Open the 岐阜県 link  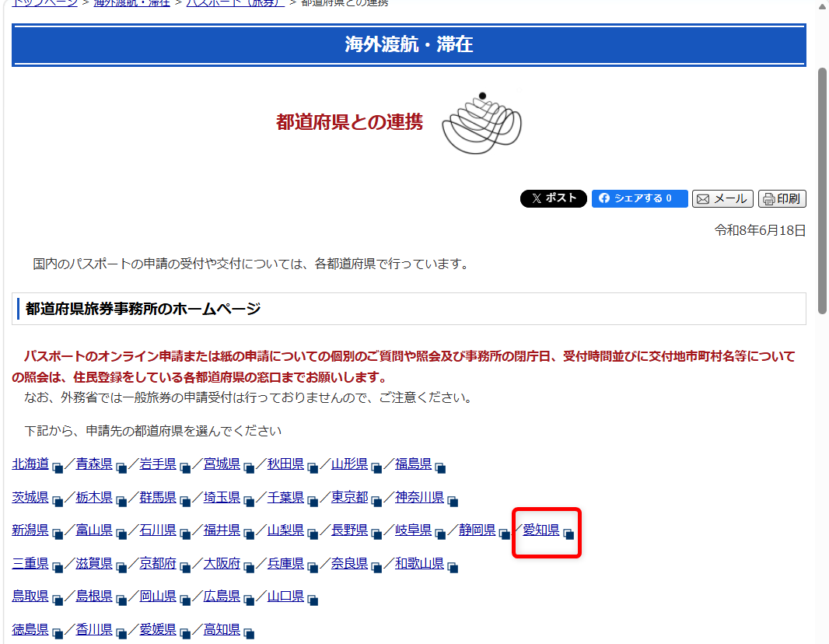[x=414, y=530]
